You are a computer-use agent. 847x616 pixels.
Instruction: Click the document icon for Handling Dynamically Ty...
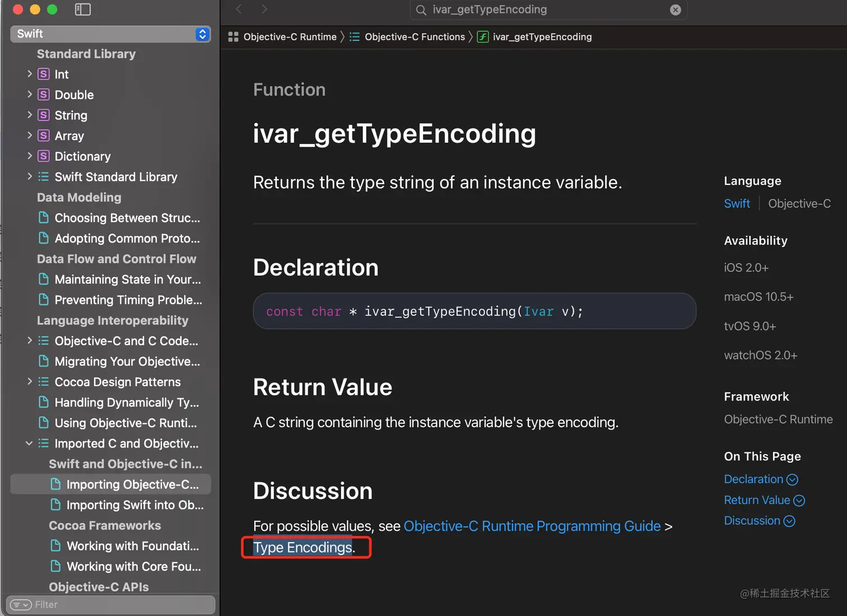(43, 402)
